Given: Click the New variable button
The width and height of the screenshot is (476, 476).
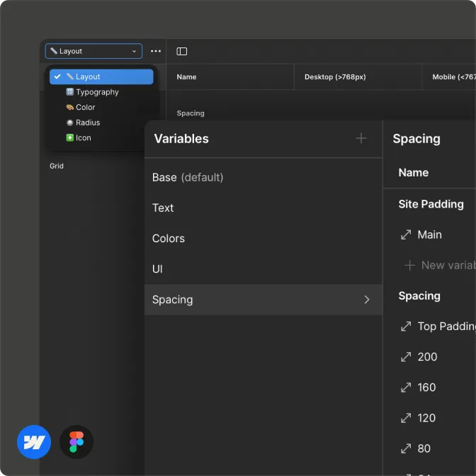Looking at the screenshot, I should tap(439, 265).
